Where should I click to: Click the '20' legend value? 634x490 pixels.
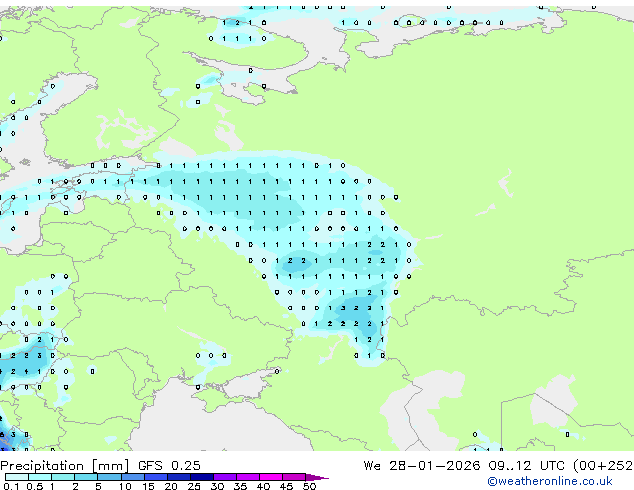(x=171, y=486)
